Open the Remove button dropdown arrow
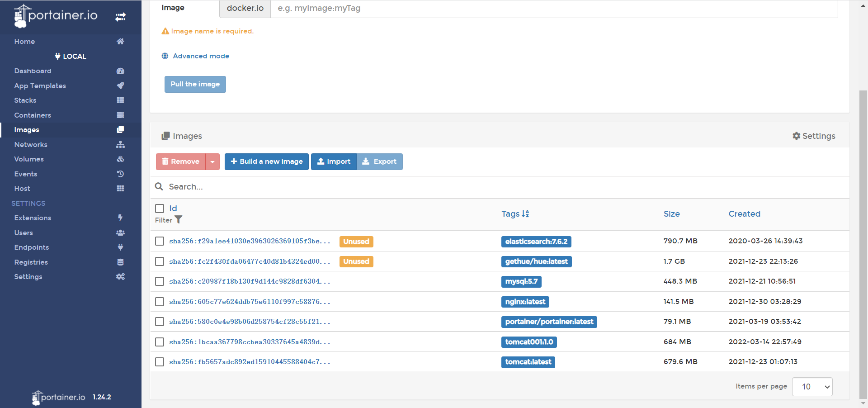The width and height of the screenshot is (868, 408). (x=212, y=161)
